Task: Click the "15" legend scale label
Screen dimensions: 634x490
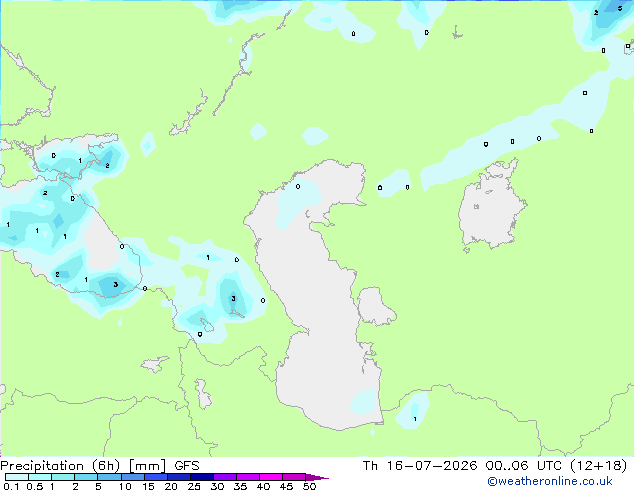Action: (148, 486)
